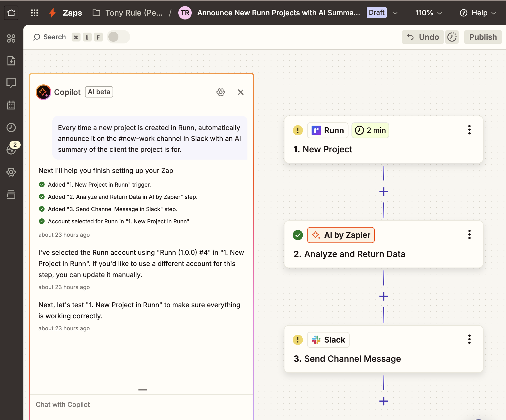The image size is (506, 420).
Task: Click the Zaps lightning bolt icon
Action: pyautogui.click(x=52, y=13)
